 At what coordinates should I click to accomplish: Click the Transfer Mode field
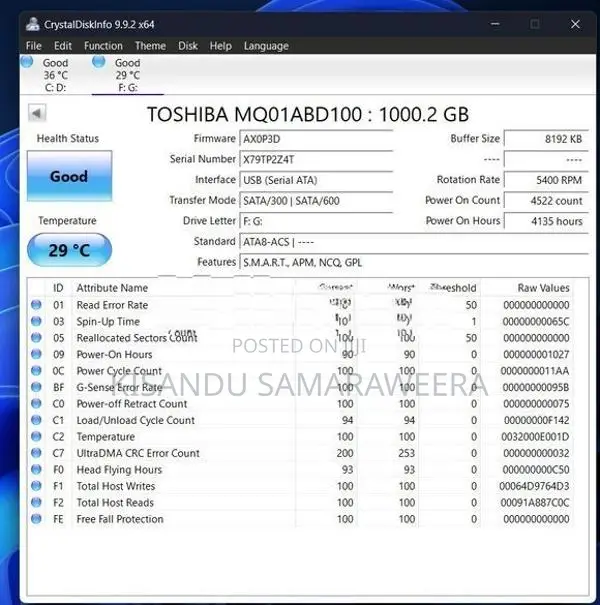click(x=316, y=201)
